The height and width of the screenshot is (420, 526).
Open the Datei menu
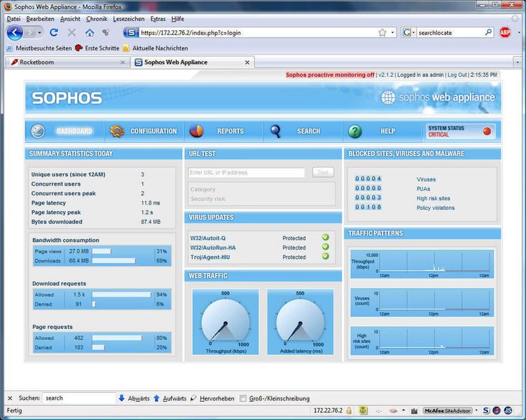coord(14,19)
